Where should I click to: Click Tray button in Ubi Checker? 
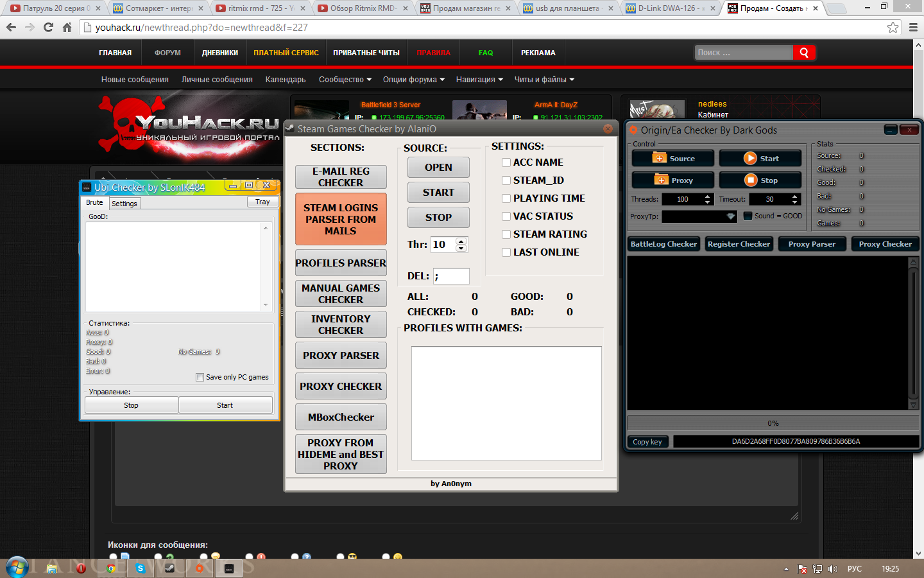coord(262,202)
